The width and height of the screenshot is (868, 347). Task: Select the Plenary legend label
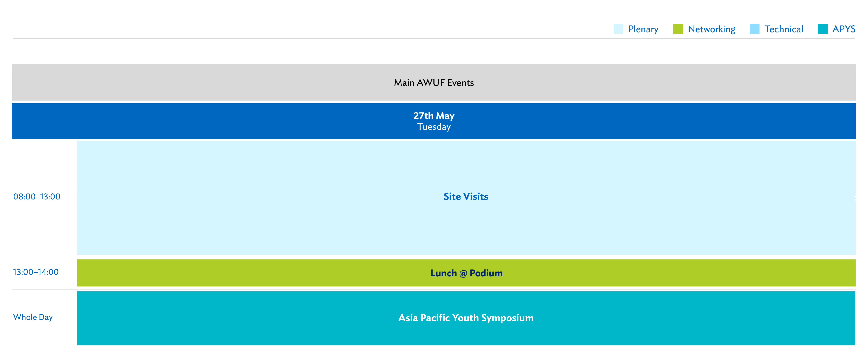click(x=643, y=29)
